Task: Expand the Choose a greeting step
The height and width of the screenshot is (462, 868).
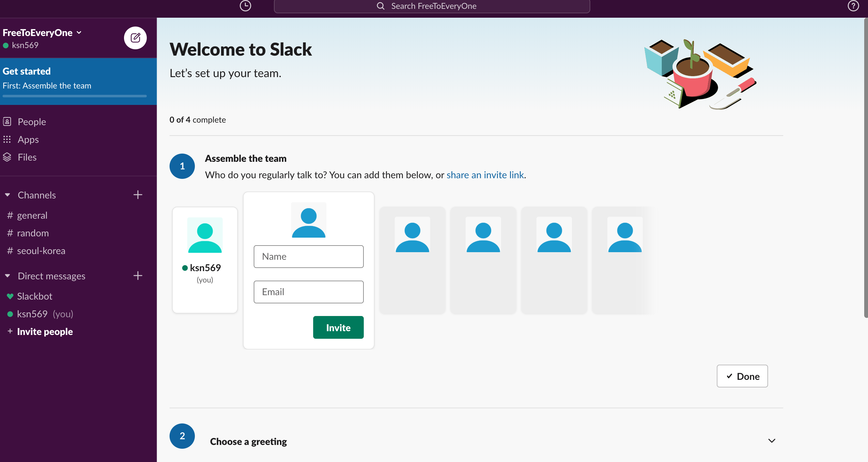Action: click(x=771, y=441)
